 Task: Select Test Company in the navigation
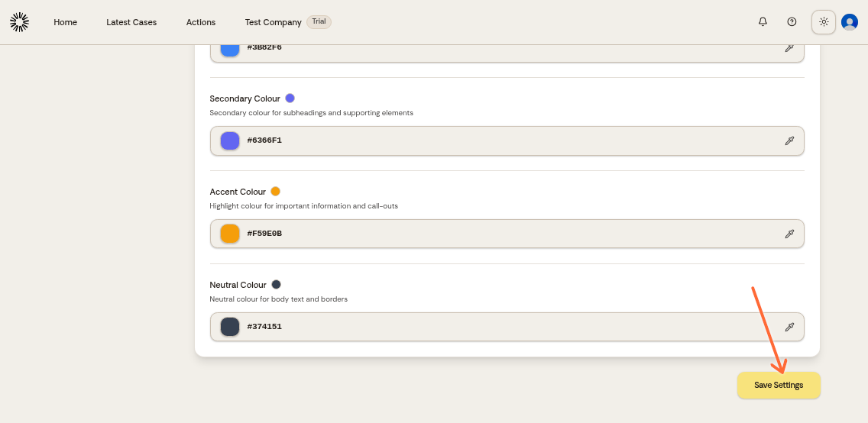tap(273, 22)
